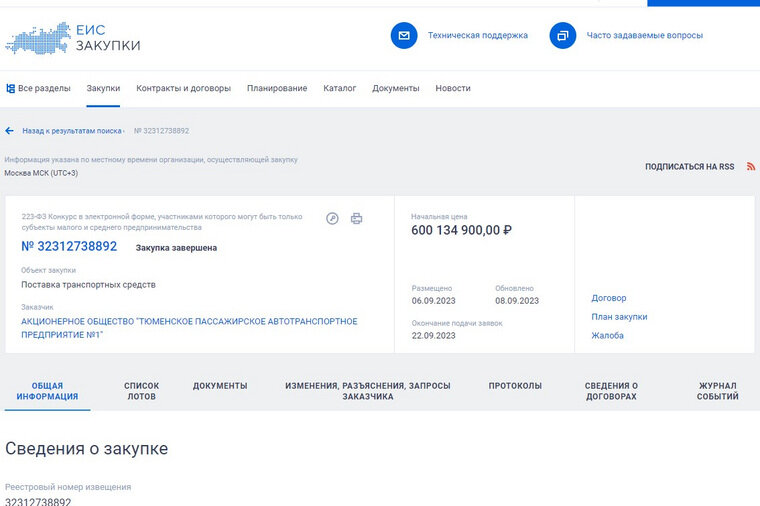Open the Новости menu item
Screen dimensions: 760x506
pyautogui.click(x=453, y=88)
